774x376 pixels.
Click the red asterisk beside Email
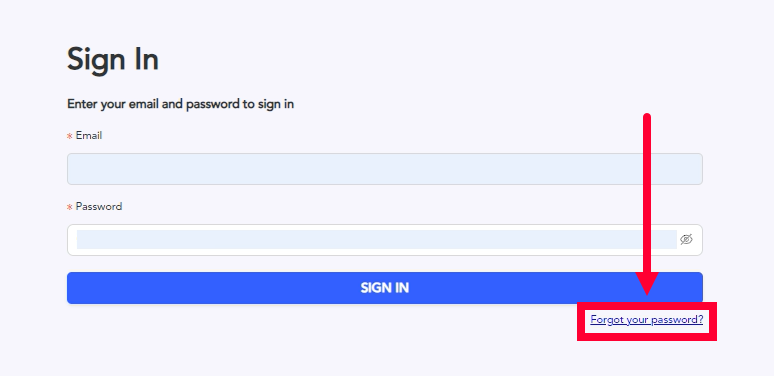70,136
